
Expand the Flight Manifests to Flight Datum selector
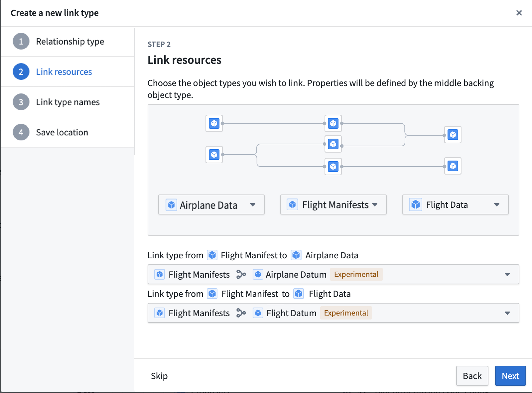point(507,313)
